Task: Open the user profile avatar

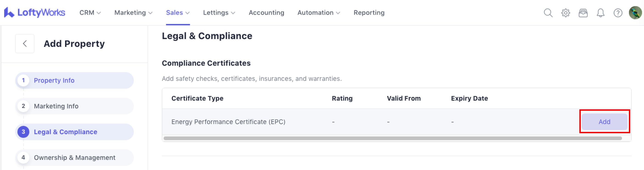Action: tap(635, 13)
